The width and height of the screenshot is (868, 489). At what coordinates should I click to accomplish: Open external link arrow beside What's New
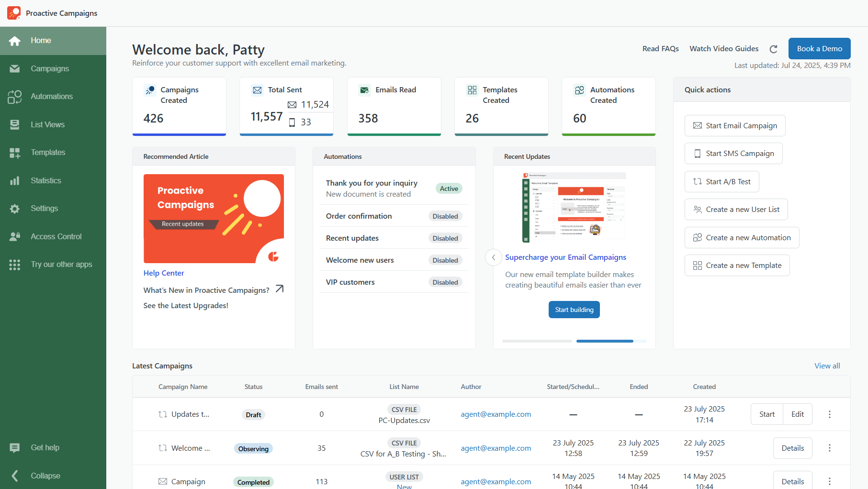coord(280,289)
